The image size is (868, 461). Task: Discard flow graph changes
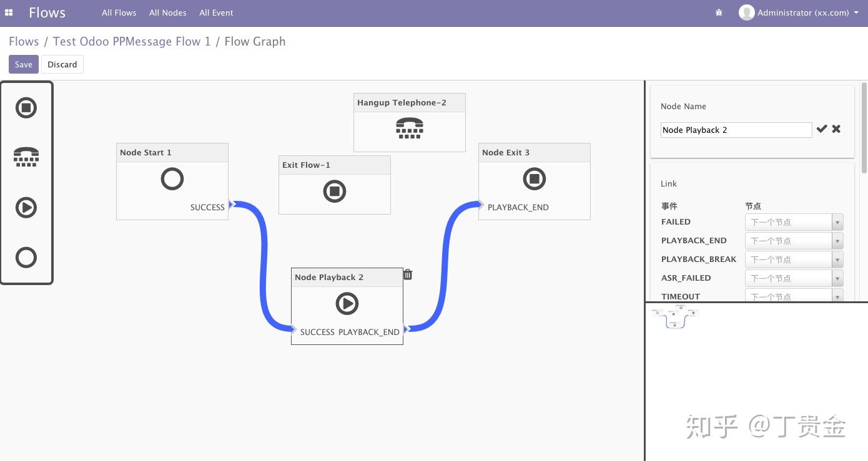click(62, 64)
